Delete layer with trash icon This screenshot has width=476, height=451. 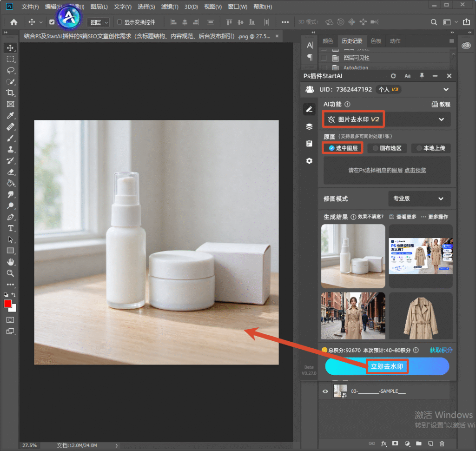(442, 444)
